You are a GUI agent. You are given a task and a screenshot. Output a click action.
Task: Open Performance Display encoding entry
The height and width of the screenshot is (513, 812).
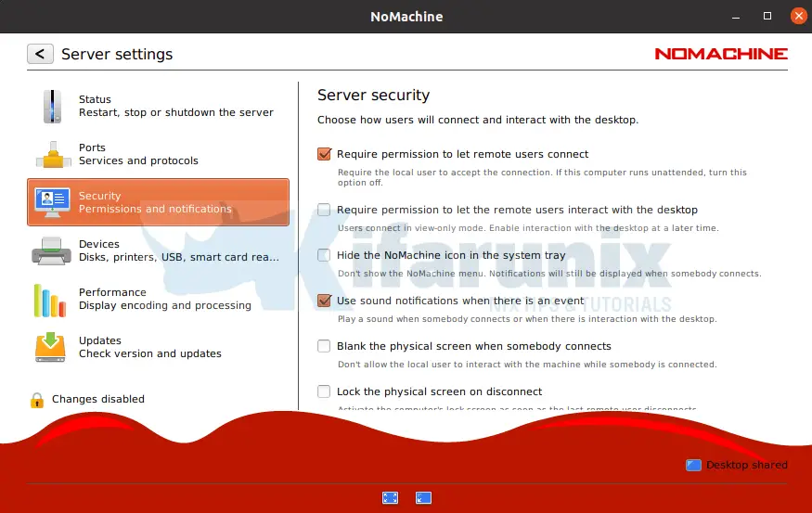pyautogui.click(x=158, y=299)
